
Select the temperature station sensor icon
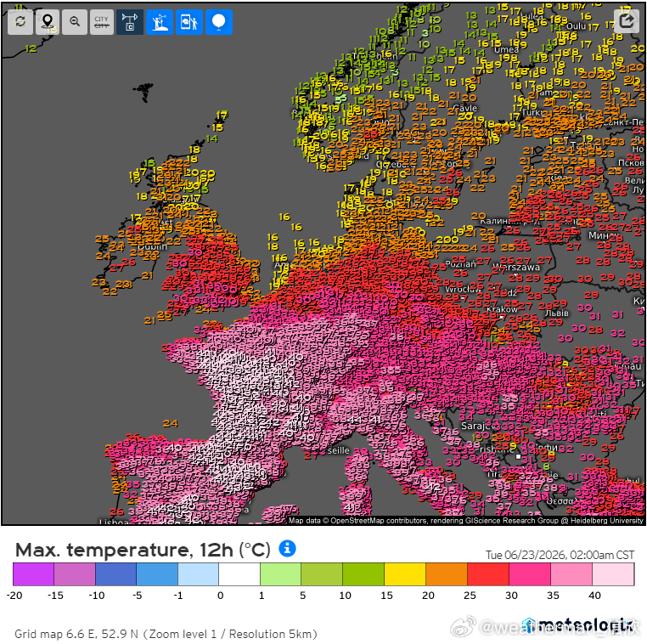pos(130,22)
